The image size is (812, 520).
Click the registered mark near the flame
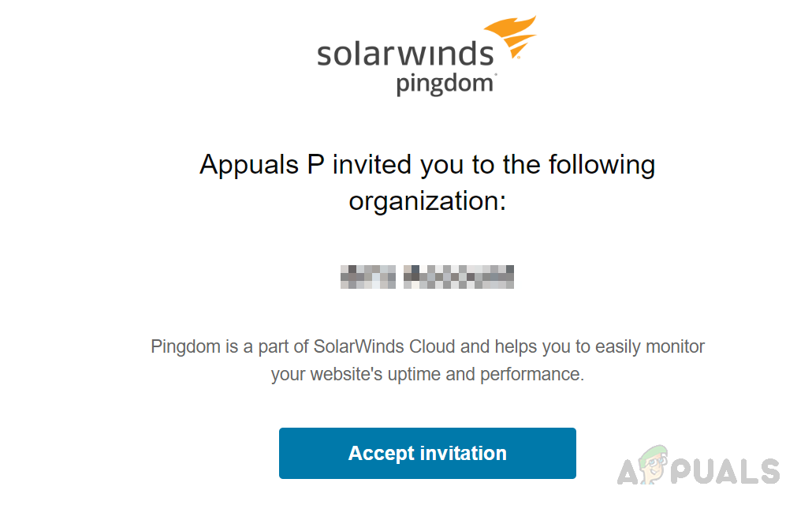[518, 58]
